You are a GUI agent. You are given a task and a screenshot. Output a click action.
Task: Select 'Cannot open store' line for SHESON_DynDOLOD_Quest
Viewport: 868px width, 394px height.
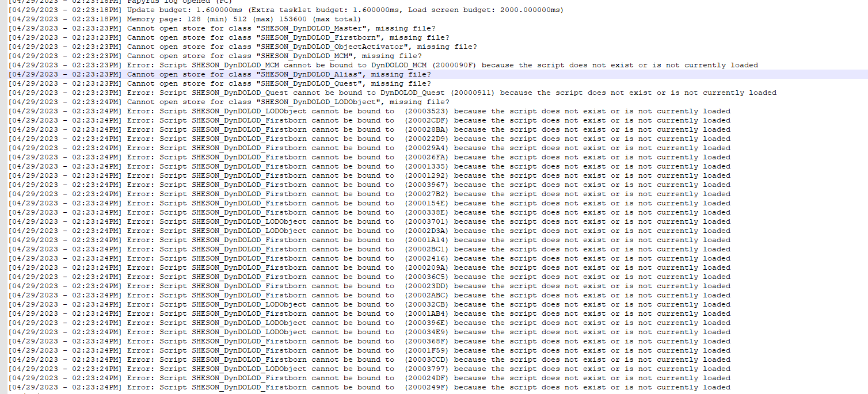220,83
